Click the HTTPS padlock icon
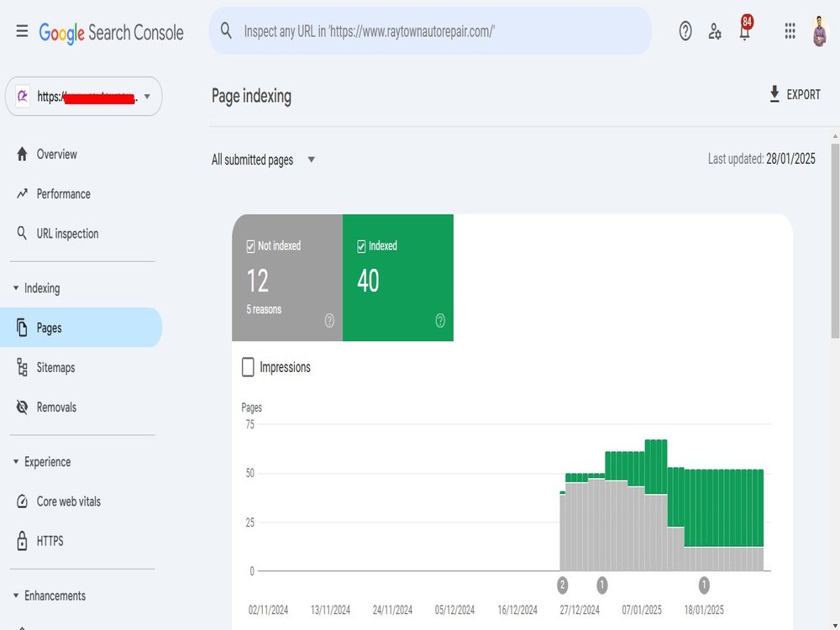This screenshot has height=630, width=840. (x=22, y=540)
